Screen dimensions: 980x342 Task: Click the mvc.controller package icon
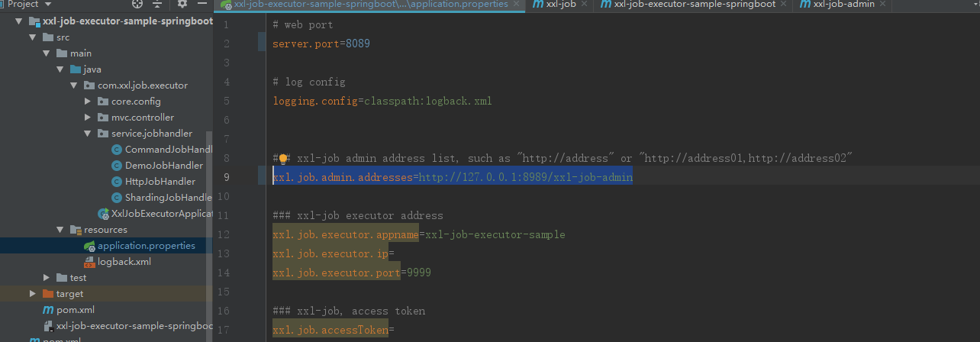click(103, 118)
